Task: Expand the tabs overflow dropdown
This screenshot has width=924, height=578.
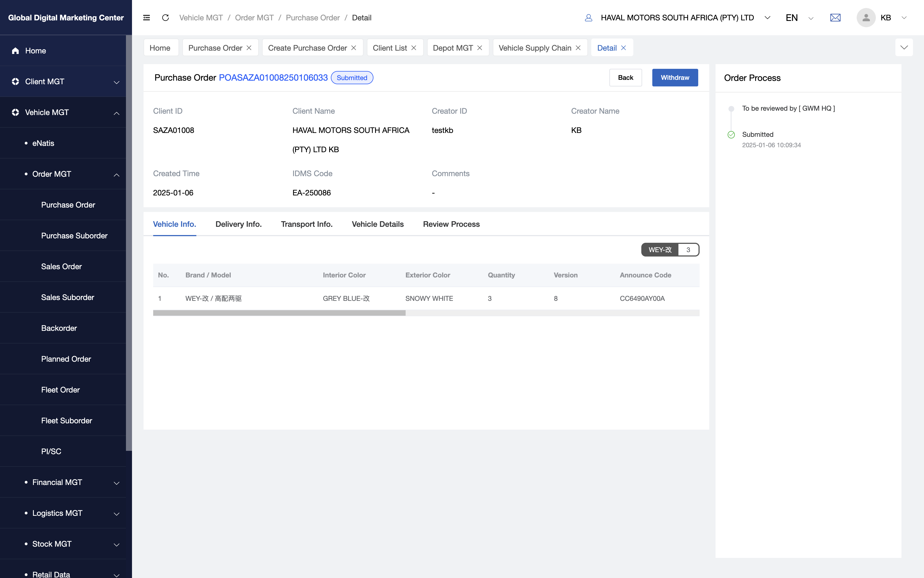Action: pyautogui.click(x=904, y=47)
